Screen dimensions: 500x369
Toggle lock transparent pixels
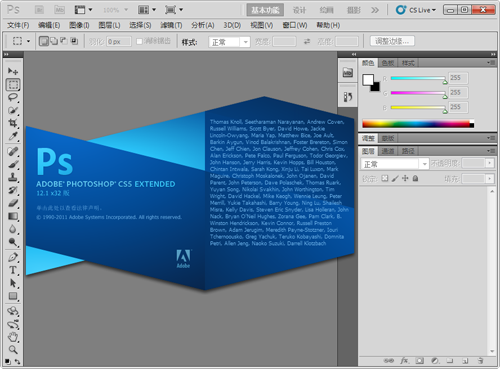pos(385,178)
